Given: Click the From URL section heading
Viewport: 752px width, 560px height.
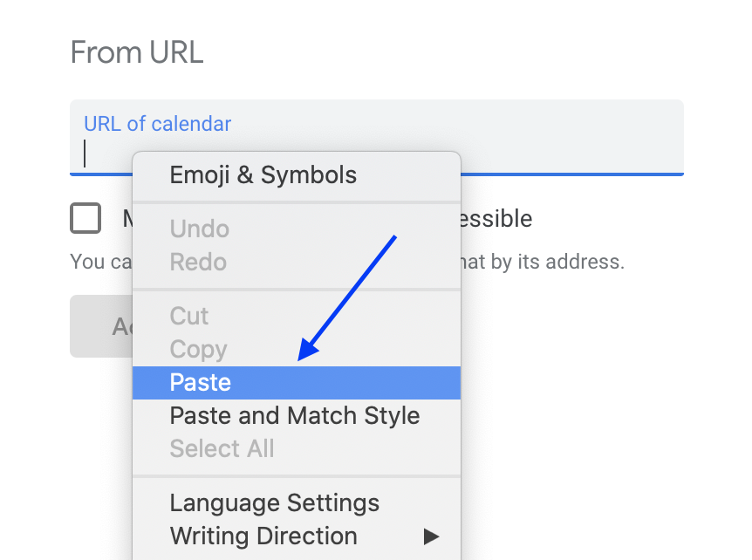Looking at the screenshot, I should pos(136,52).
